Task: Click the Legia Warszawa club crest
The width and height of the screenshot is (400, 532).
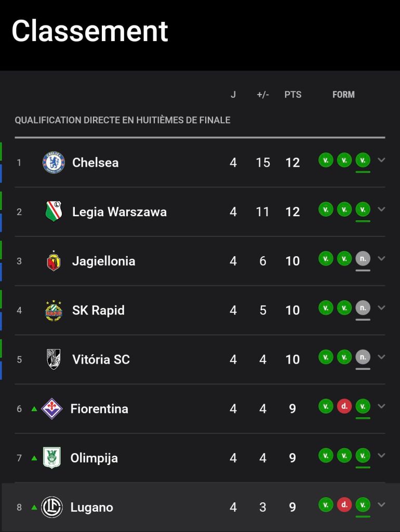Action: [x=54, y=211]
